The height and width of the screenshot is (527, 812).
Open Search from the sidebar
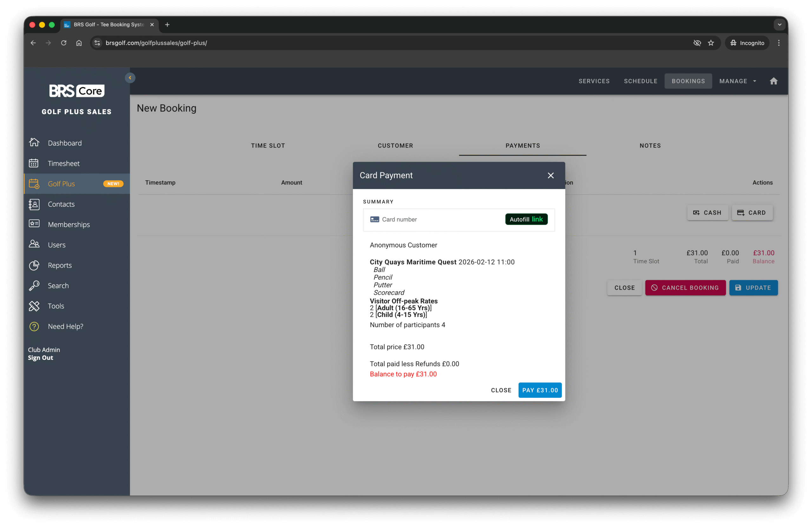[34, 286]
